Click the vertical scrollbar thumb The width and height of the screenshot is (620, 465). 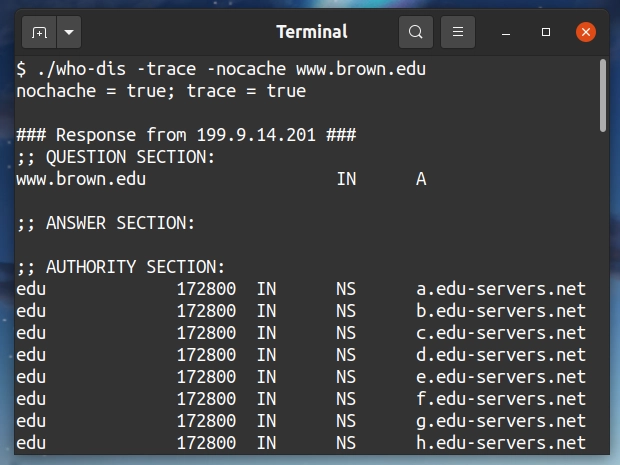point(602,95)
